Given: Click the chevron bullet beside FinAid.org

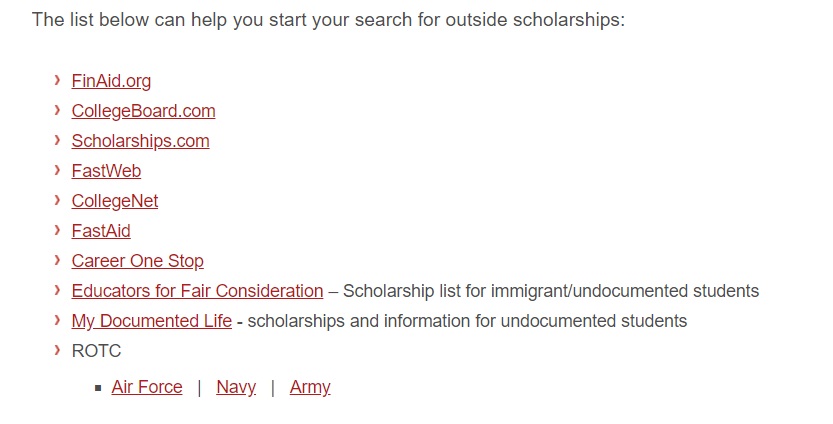Looking at the screenshot, I should [57, 80].
